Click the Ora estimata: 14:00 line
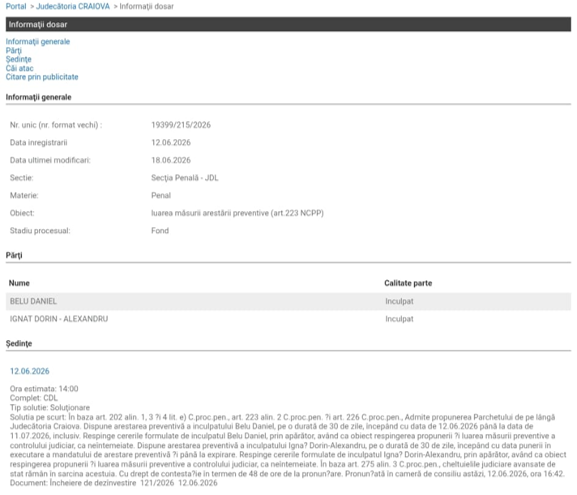Image resolution: width=577 pixels, height=495 pixels. point(44,389)
